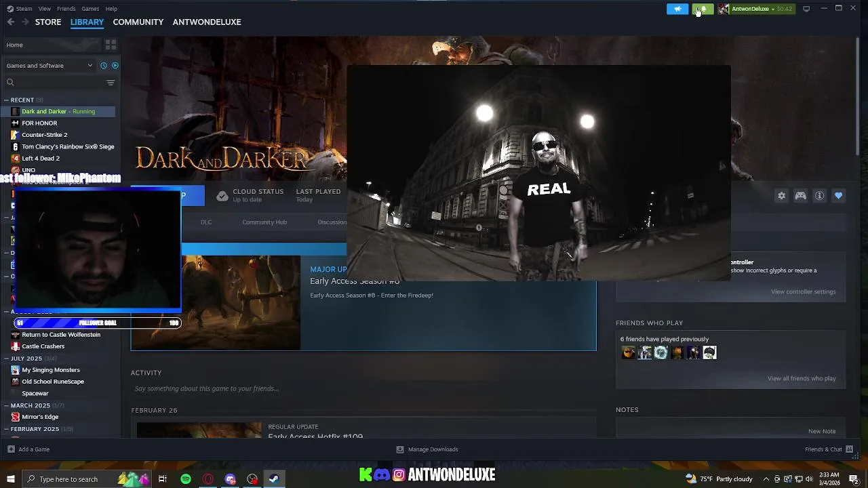Click Add a Game label

34,449
